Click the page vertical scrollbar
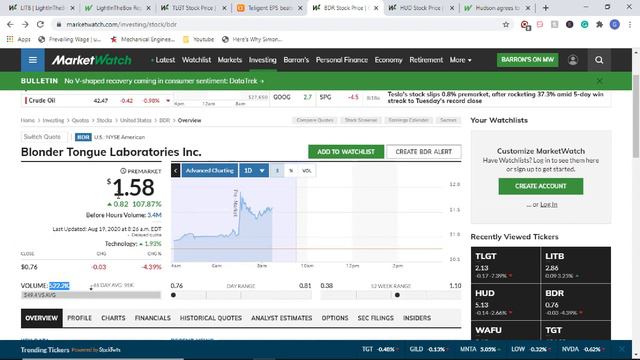Viewport: 640px width, 360px height. click(x=636, y=116)
